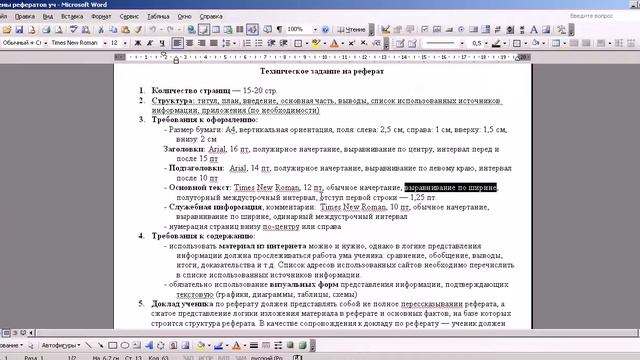Print the document using the printer icon
The width and height of the screenshot is (640, 360).
tap(46, 30)
